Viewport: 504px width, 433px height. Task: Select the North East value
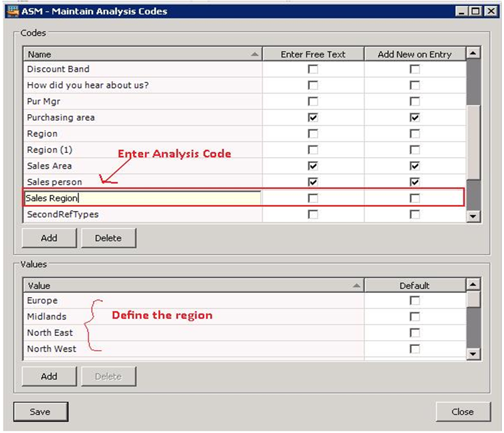click(x=194, y=333)
